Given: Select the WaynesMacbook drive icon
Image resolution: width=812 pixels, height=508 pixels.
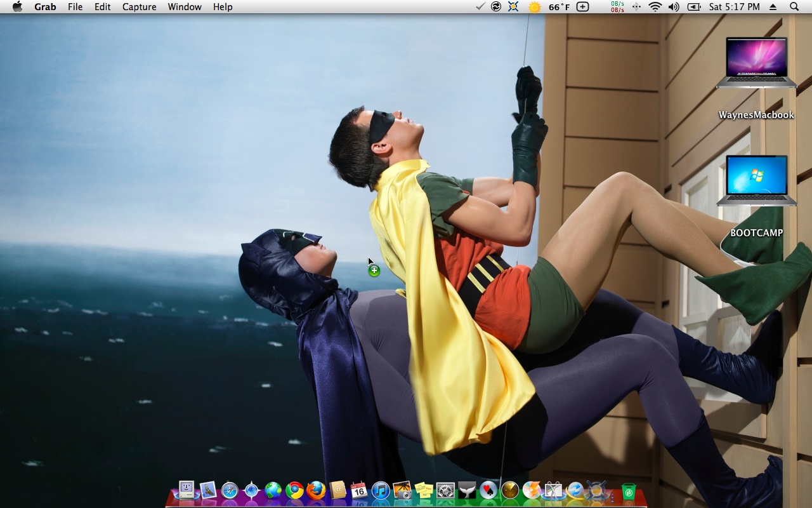Looking at the screenshot, I should coord(756,62).
